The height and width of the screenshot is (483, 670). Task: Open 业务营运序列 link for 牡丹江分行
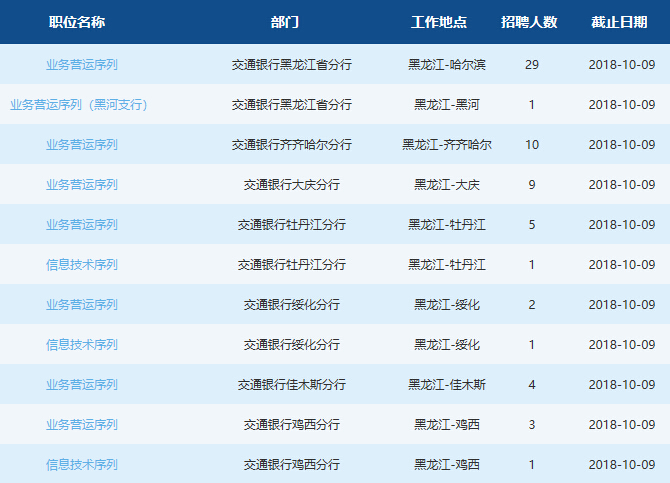(82, 224)
